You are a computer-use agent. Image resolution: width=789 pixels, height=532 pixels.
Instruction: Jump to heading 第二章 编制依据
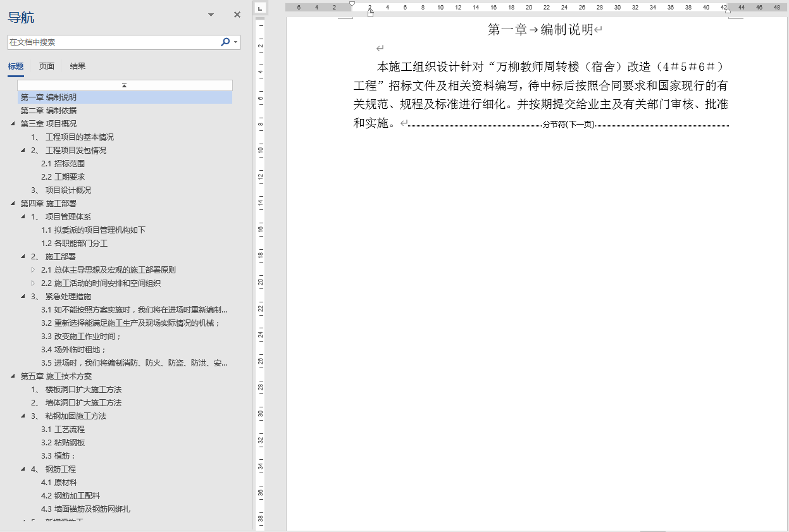point(51,110)
